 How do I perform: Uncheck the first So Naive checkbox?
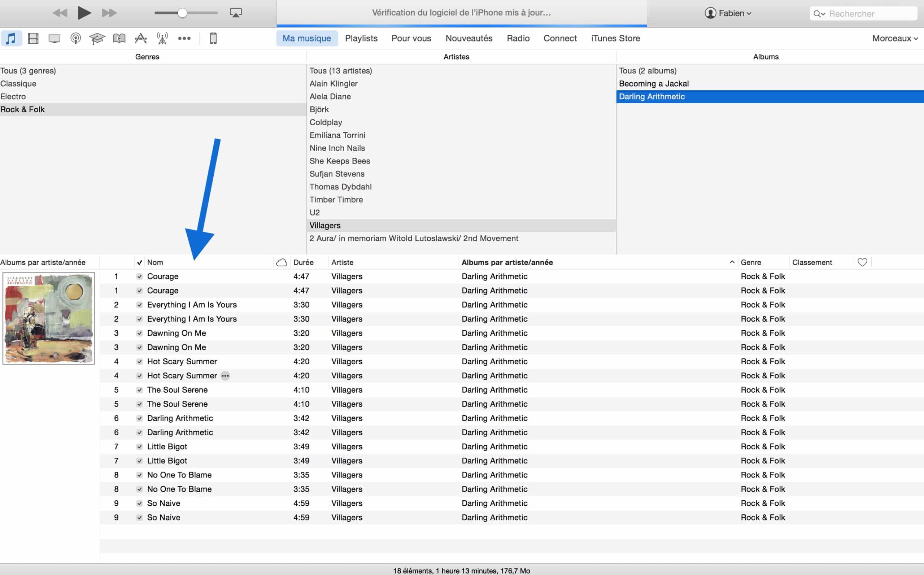pos(140,504)
